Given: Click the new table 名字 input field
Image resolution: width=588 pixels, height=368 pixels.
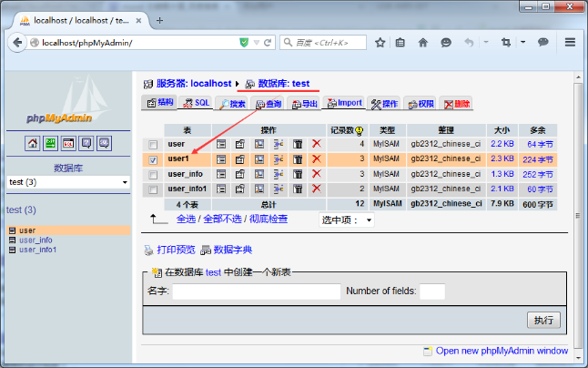Looking at the screenshot, I should [x=256, y=291].
